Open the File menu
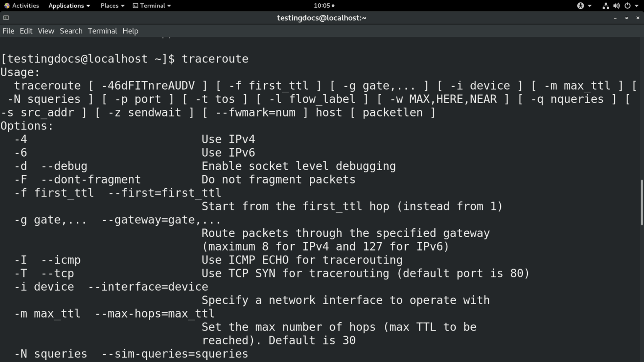The width and height of the screenshot is (644, 362). (x=8, y=31)
